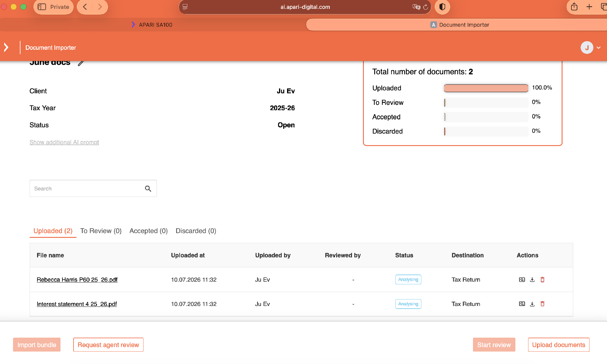This screenshot has height=364, width=607.
Task: Open the Accepted (0) tab
Action: pos(149,231)
